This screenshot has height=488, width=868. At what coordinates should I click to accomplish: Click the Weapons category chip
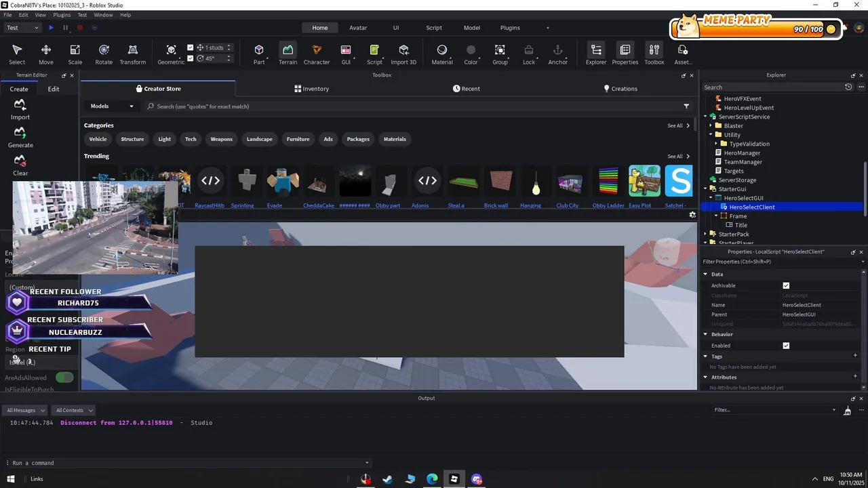pyautogui.click(x=222, y=139)
